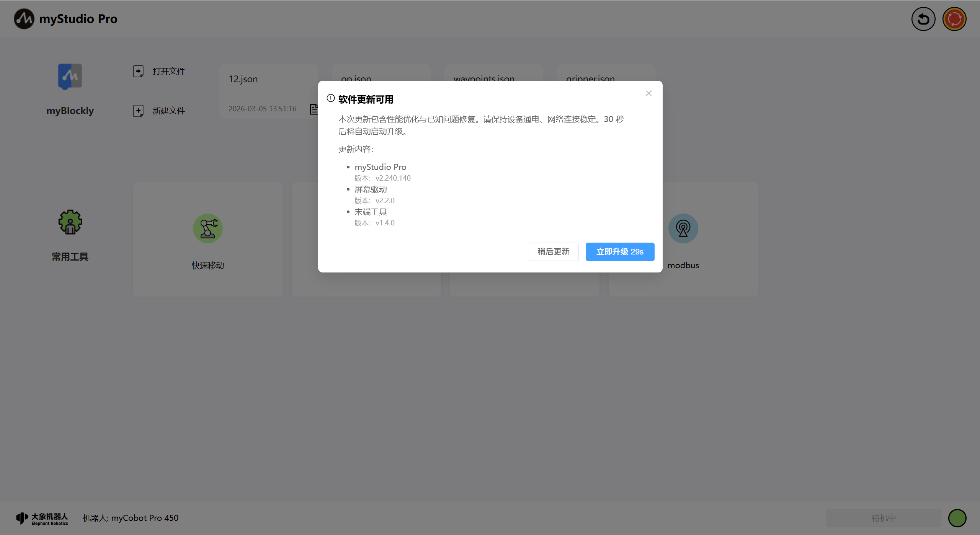Click 立即升级 upgrade now button

tap(619, 252)
